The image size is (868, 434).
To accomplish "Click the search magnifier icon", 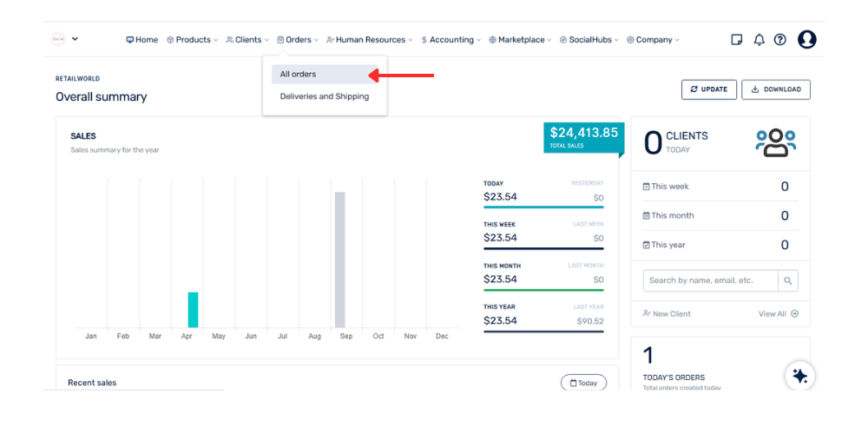I will pyautogui.click(x=787, y=280).
